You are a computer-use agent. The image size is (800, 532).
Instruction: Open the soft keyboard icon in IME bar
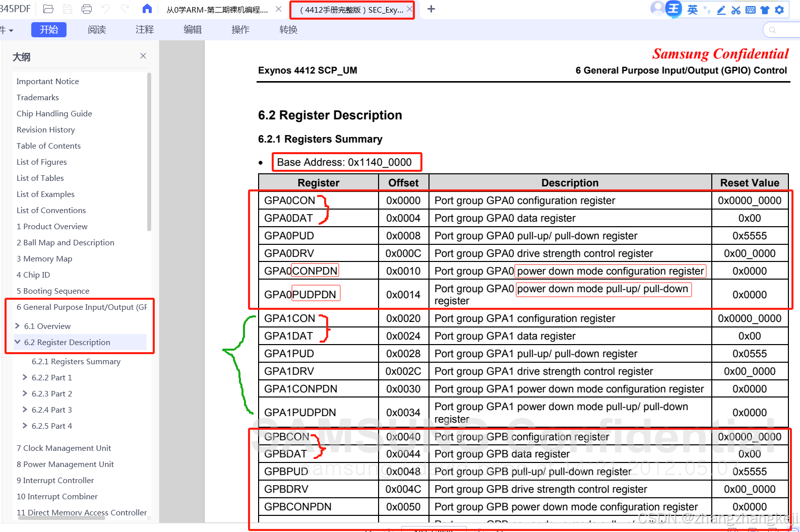pos(751,10)
